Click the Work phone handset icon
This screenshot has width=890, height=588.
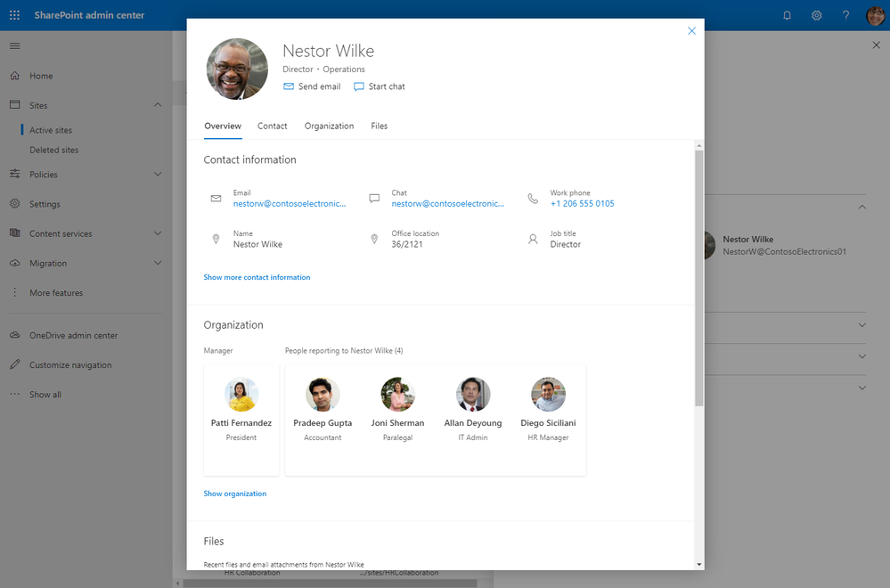pyautogui.click(x=533, y=198)
